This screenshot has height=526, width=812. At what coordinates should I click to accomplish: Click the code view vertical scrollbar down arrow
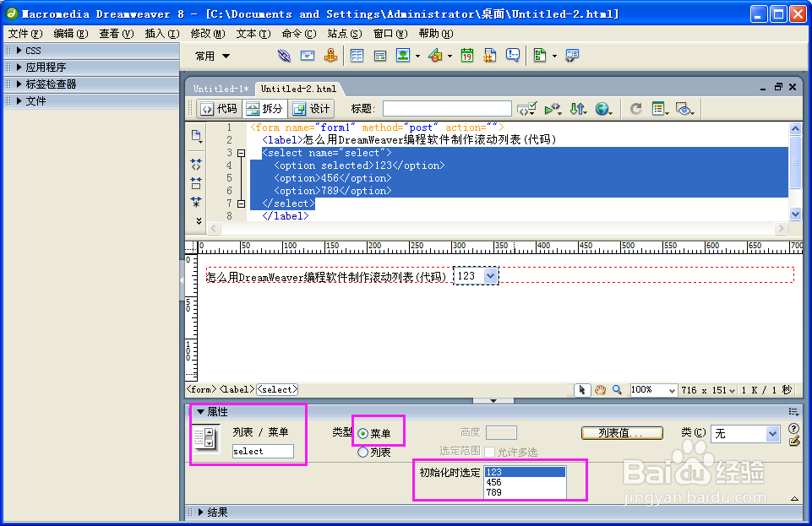pyautogui.click(x=795, y=214)
